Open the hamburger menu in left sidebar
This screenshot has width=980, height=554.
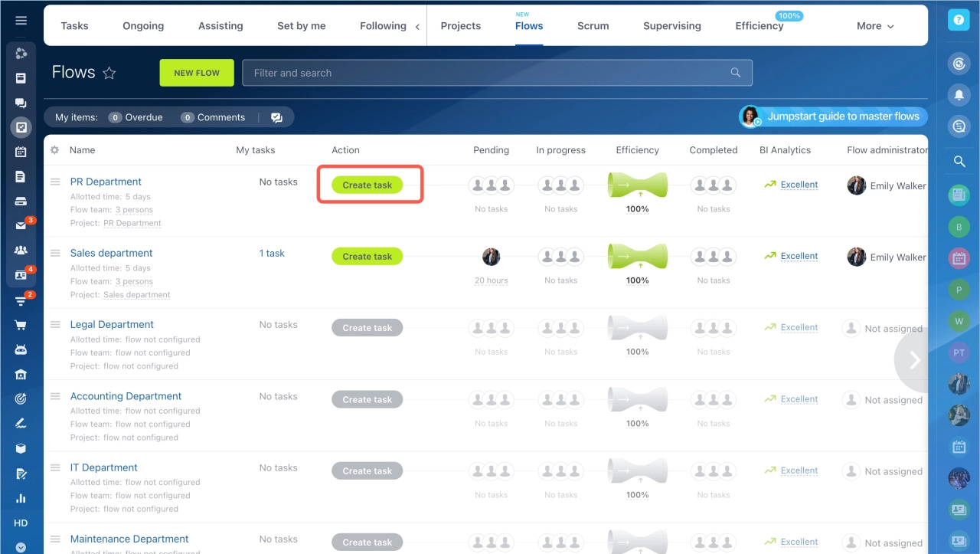click(x=21, y=21)
